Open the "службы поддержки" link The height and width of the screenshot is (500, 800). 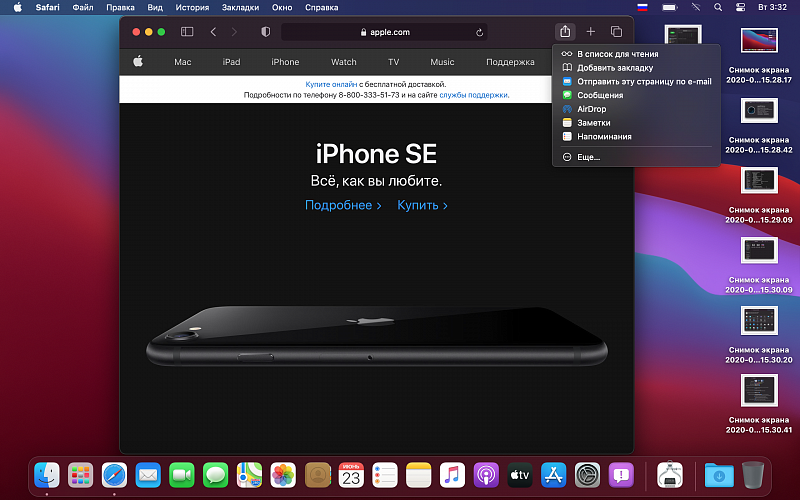pyautogui.click(x=473, y=95)
